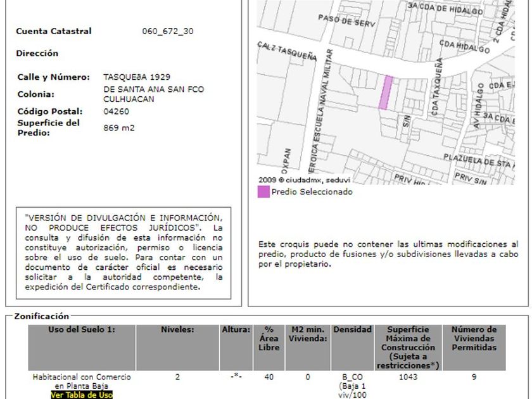This screenshot has height=399, width=532.
Task: Click the 'Zonificación' section title
Action: pos(41,316)
